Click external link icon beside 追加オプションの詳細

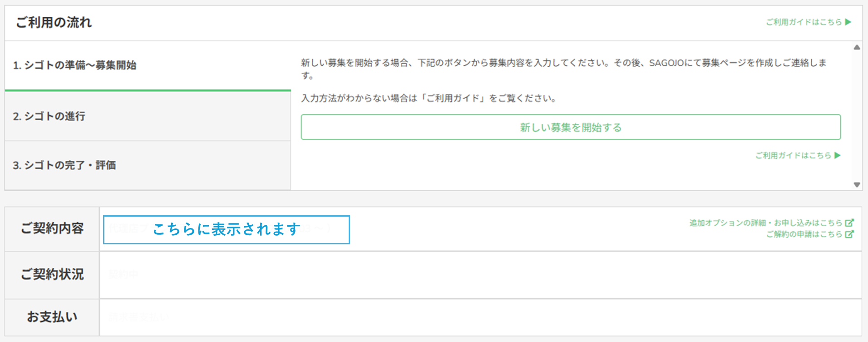tap(849, 223)
